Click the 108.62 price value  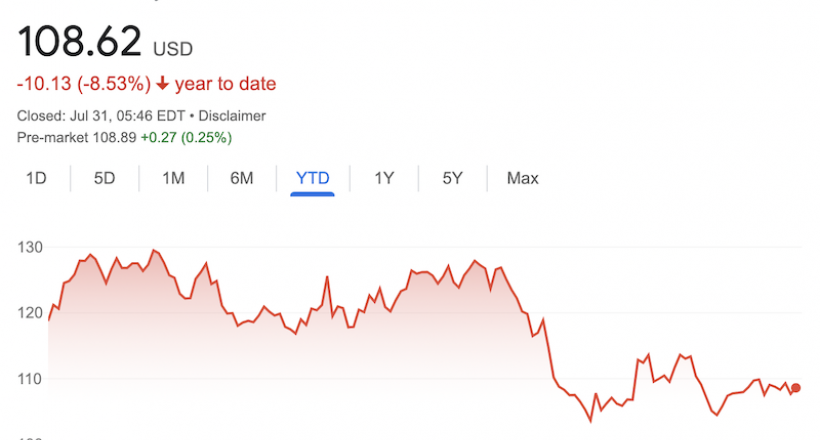(79, 41)
